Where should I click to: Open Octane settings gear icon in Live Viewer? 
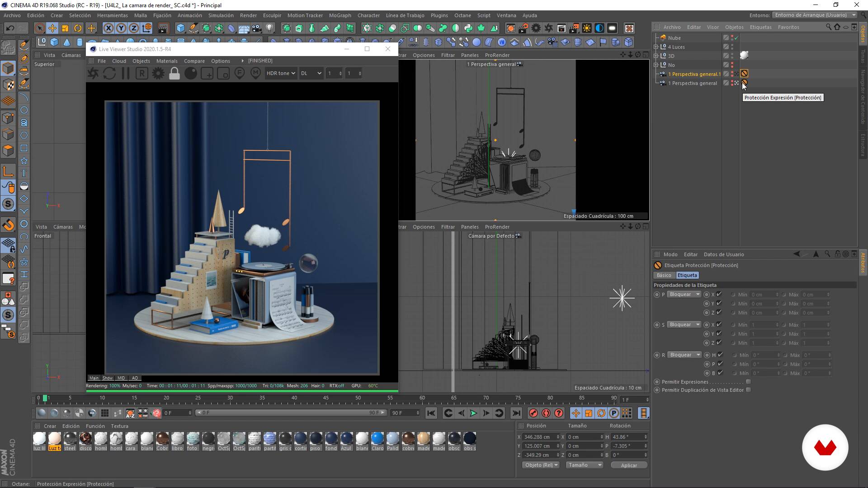[x=158, y=73]
